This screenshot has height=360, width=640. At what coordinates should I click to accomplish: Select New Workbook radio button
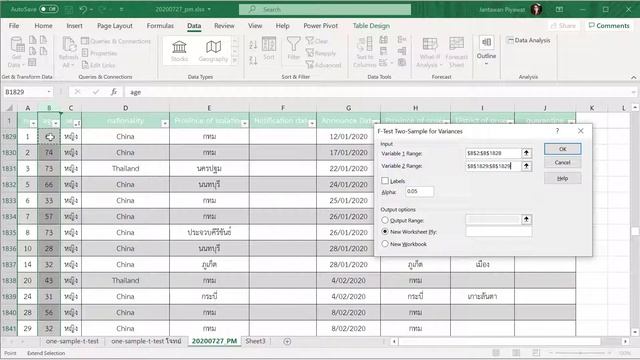pos(384,244)
